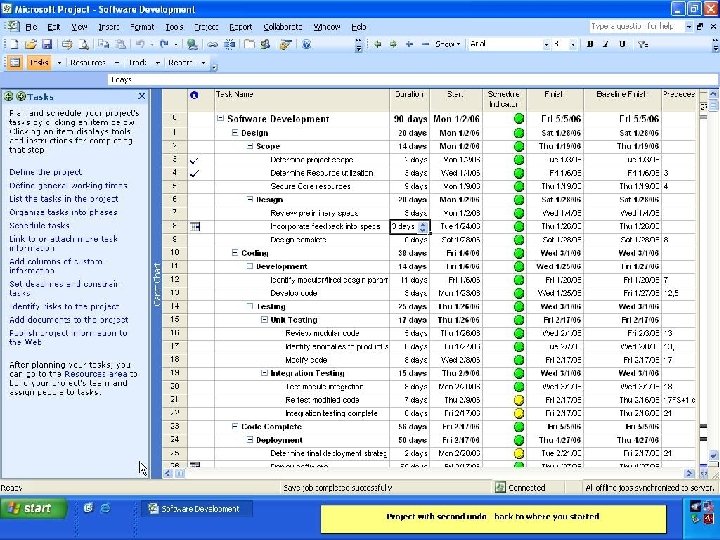Click the Show Subtasks plus icon
Viewport: 720px width, 540px height.
(409, 45)
